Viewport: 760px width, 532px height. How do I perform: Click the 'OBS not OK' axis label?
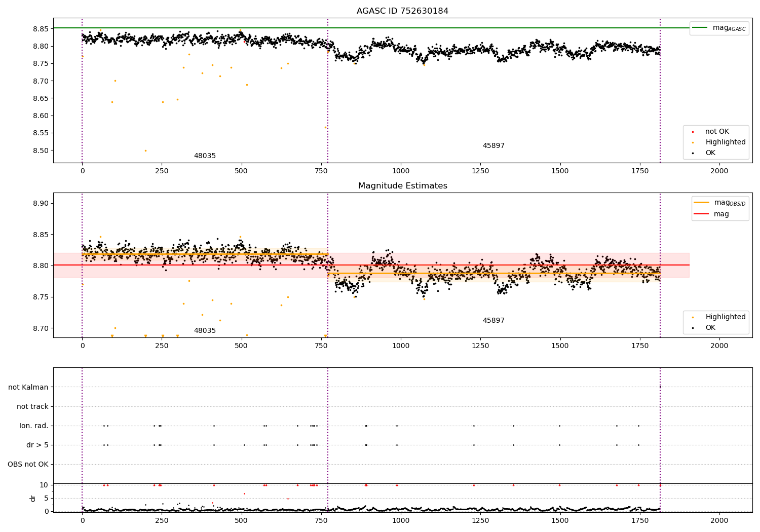click(28, 464)
